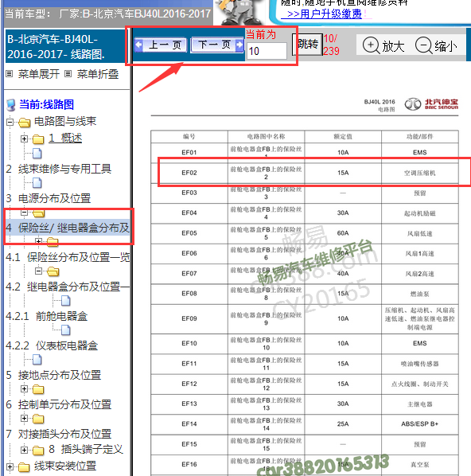Viewport: 471px width, 476px height.
Task: Open the 1 概述 link
Action: [x=65, y=139]
